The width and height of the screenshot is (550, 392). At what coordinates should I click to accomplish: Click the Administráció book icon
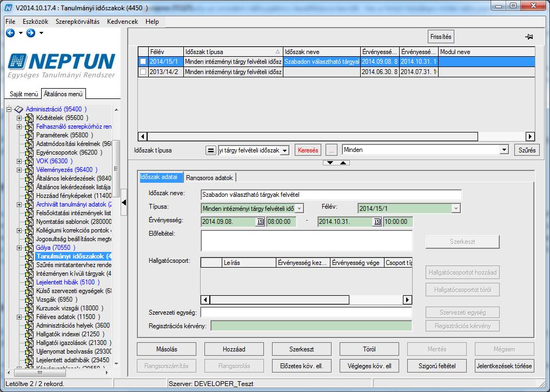[19, 109]
